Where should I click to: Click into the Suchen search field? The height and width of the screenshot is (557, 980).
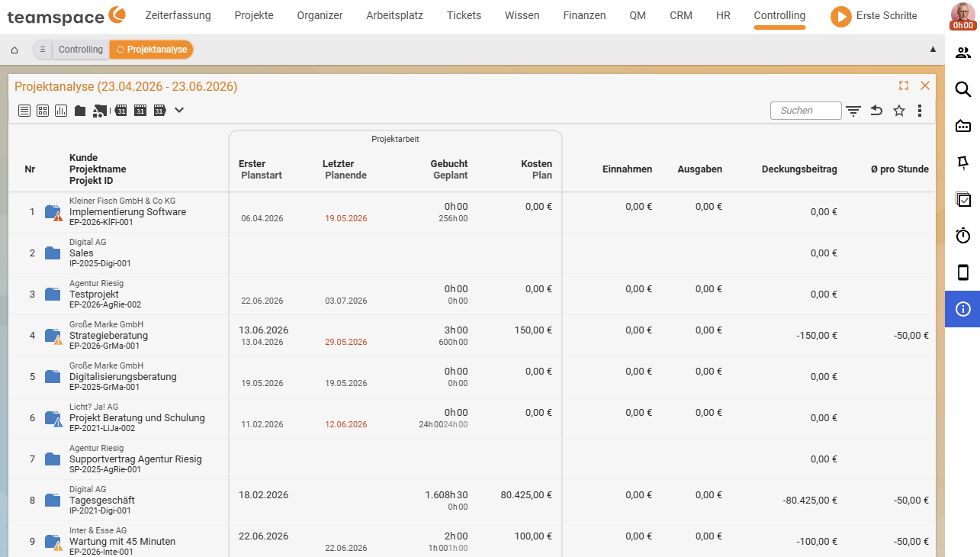pyautogui.click(x=806, y=111)
